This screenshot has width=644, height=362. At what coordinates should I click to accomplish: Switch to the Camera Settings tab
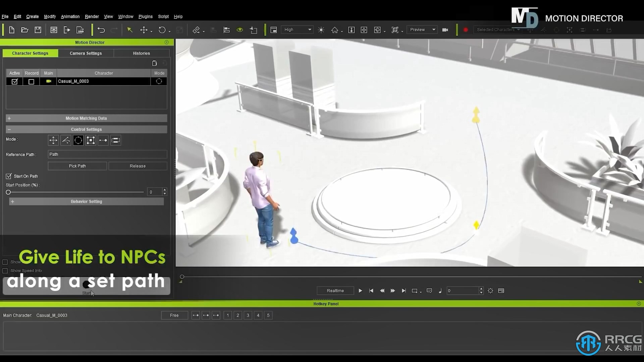point(86,53)
